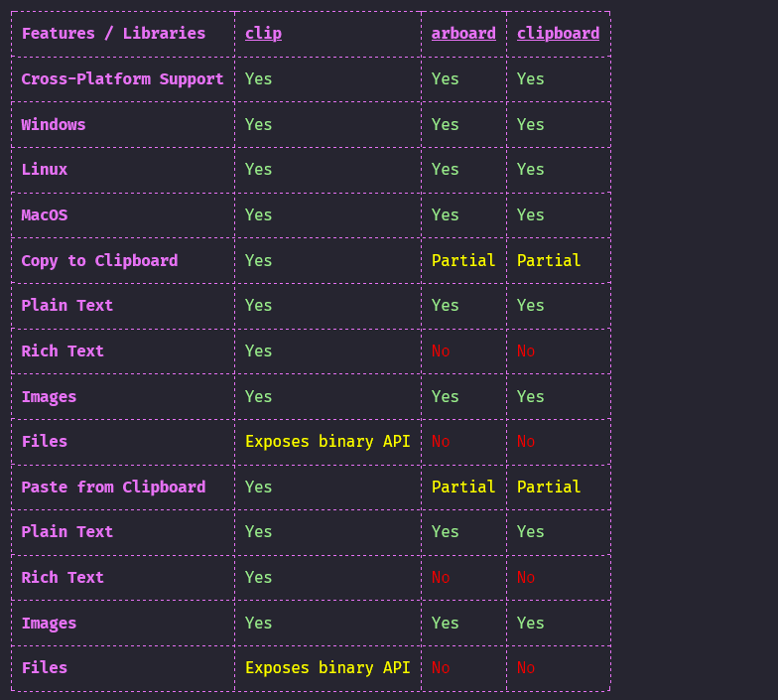Viewport: 778px width, 700px height.
Task: Click clipboard's 'Yes' value in the MacOS row
Action: point(531,215)
